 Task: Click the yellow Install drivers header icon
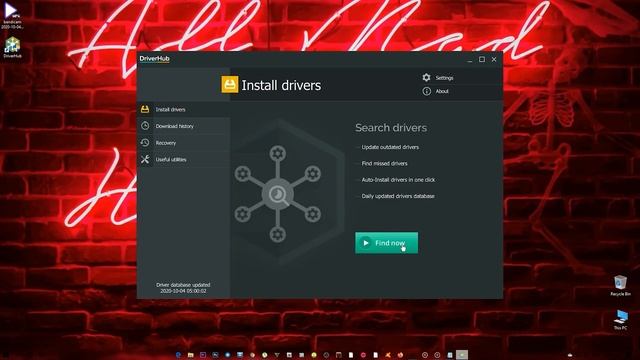pyautogui.click(x=230, y=84)
